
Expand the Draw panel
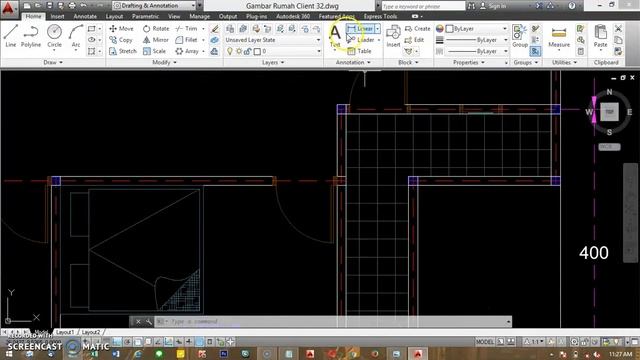click(53, 62)
